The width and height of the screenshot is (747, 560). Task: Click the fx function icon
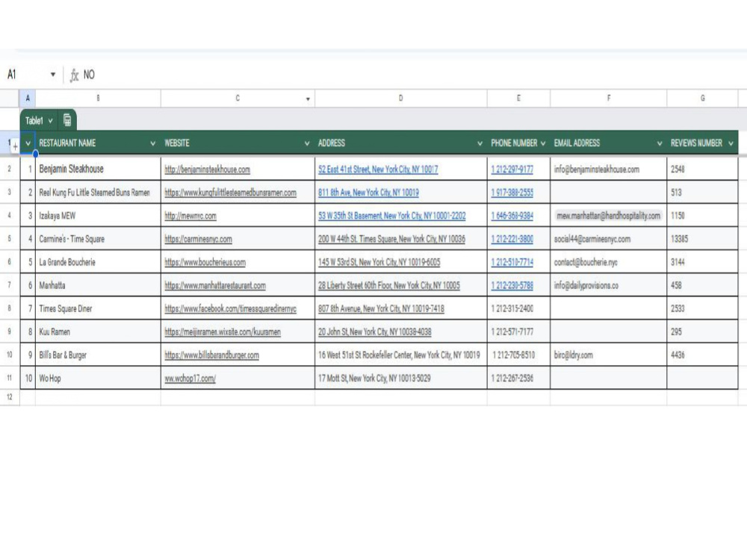point(74,75)
